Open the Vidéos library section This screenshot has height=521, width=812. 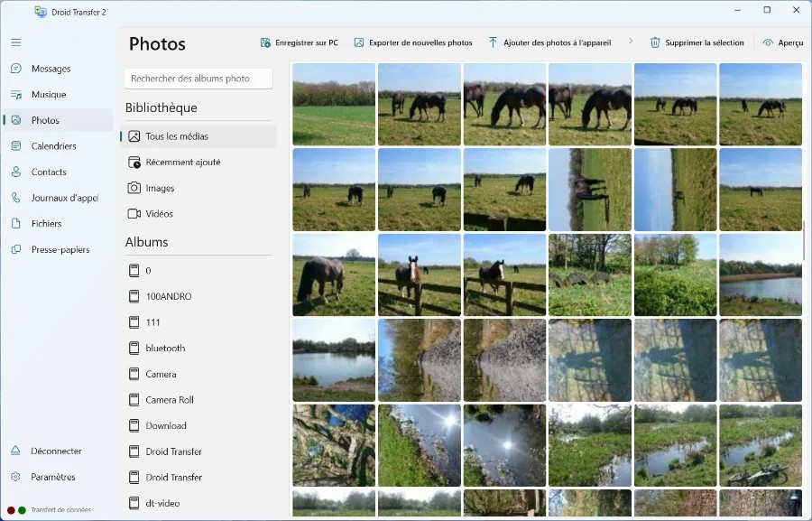[x=198, y=214]
